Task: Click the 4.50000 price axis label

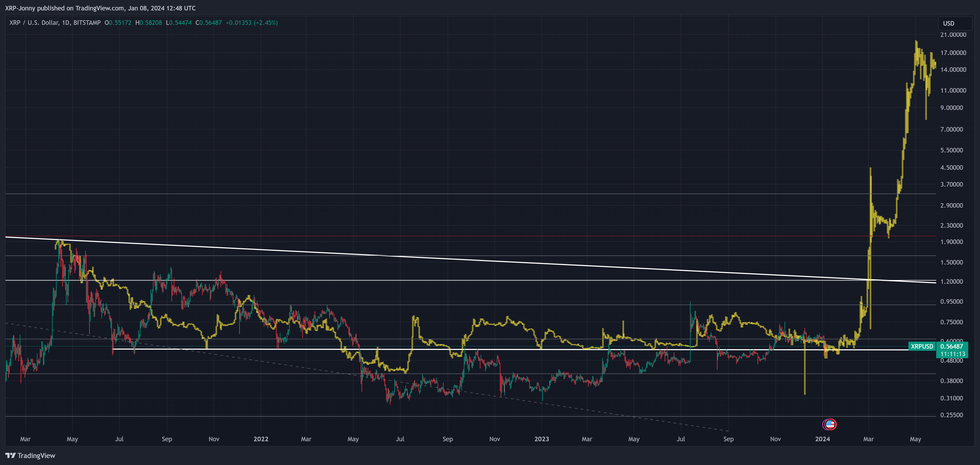Action: click(951, 168)
